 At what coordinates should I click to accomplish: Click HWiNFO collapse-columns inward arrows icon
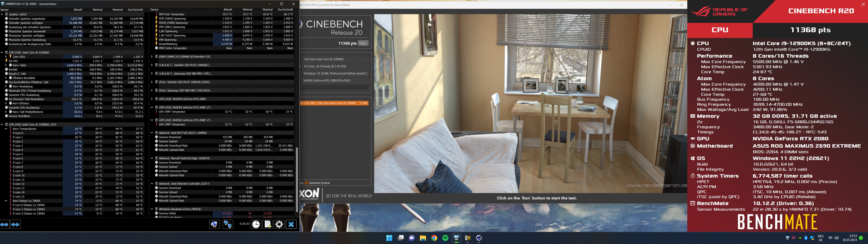click(15, 225)
